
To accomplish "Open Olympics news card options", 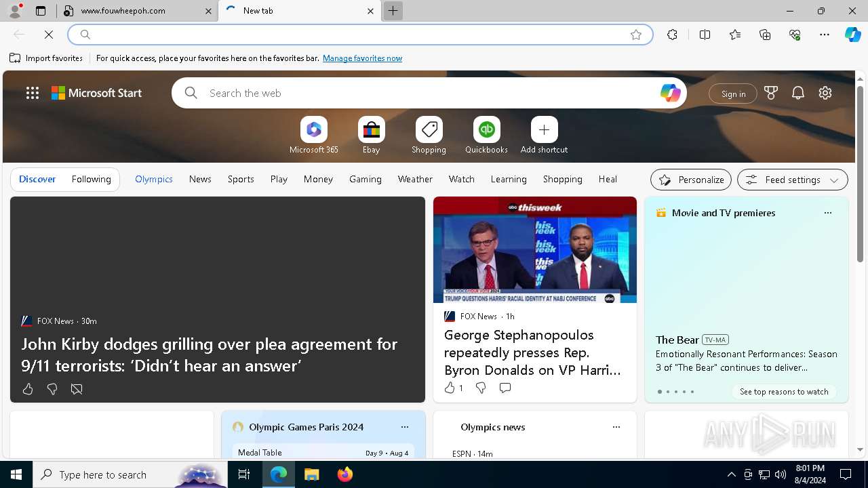I will [616, 427].
